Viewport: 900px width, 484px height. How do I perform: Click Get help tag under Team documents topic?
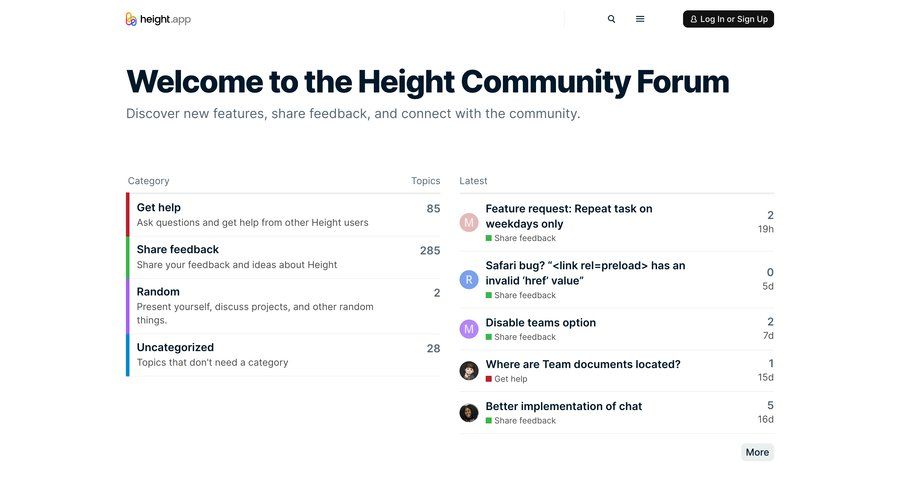(x=506, y=379)
